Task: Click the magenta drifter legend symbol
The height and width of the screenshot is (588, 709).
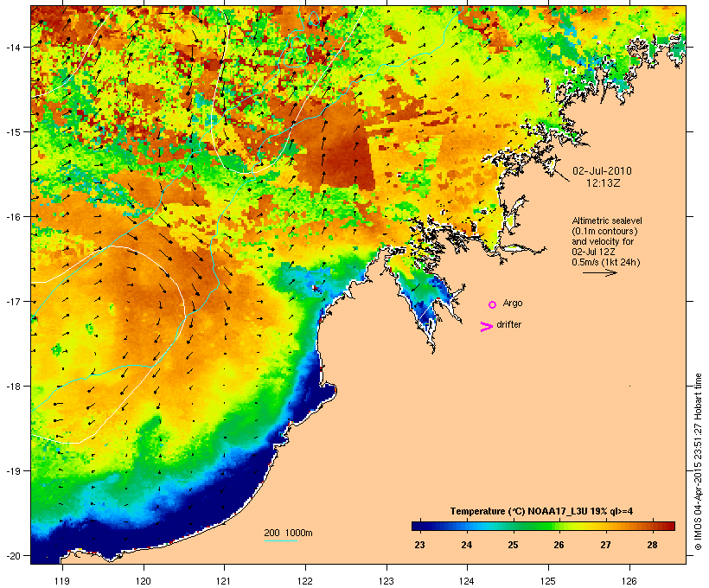Action: pos(486,327)
